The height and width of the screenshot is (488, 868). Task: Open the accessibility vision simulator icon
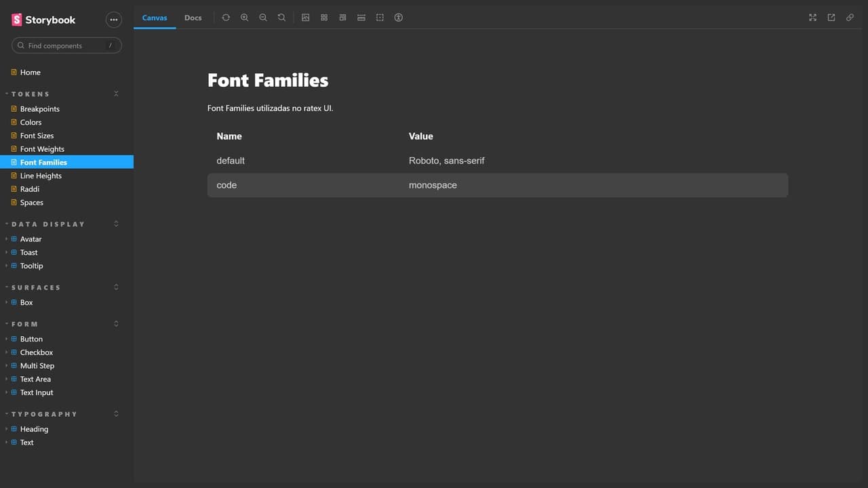click(399, 18)
